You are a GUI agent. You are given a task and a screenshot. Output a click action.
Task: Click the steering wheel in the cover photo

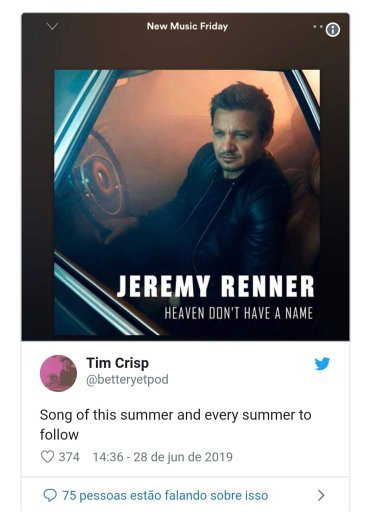point(100,173)
